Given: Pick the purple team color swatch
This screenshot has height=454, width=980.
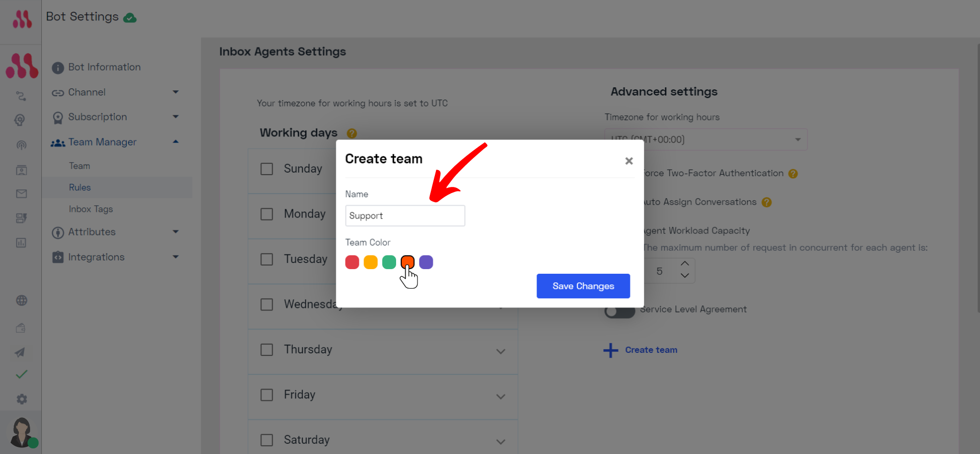Looking at the screenshot, I should pos(426,262).
